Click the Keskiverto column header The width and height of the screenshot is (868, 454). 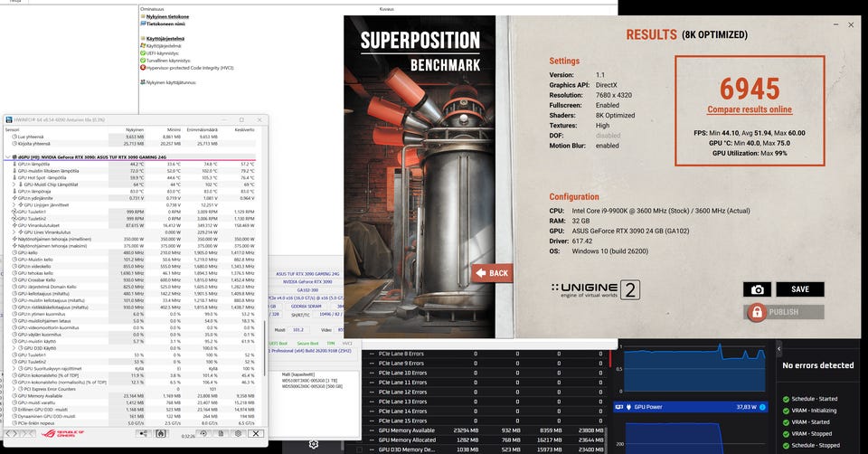245,129
